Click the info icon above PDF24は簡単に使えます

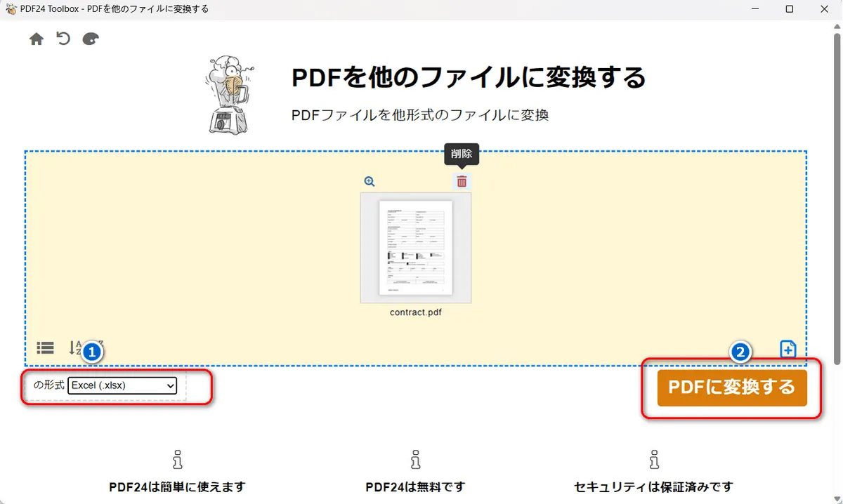[x=177, y=460]
